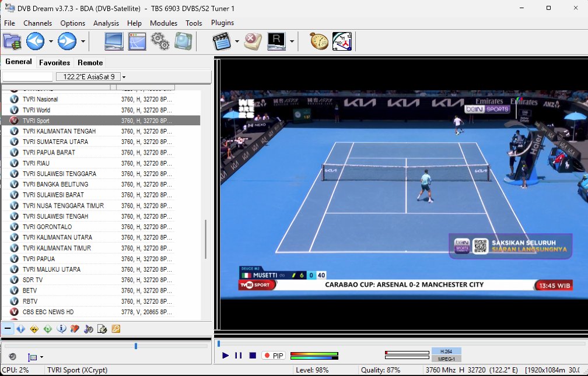Go to previous channel with left arrow

point(35,41)
